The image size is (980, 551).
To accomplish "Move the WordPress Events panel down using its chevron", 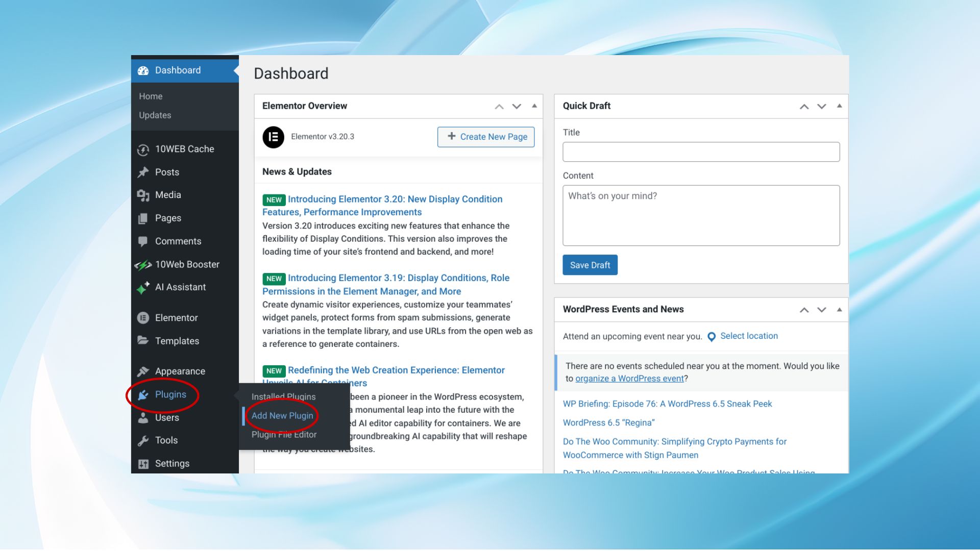I will 821,310.
